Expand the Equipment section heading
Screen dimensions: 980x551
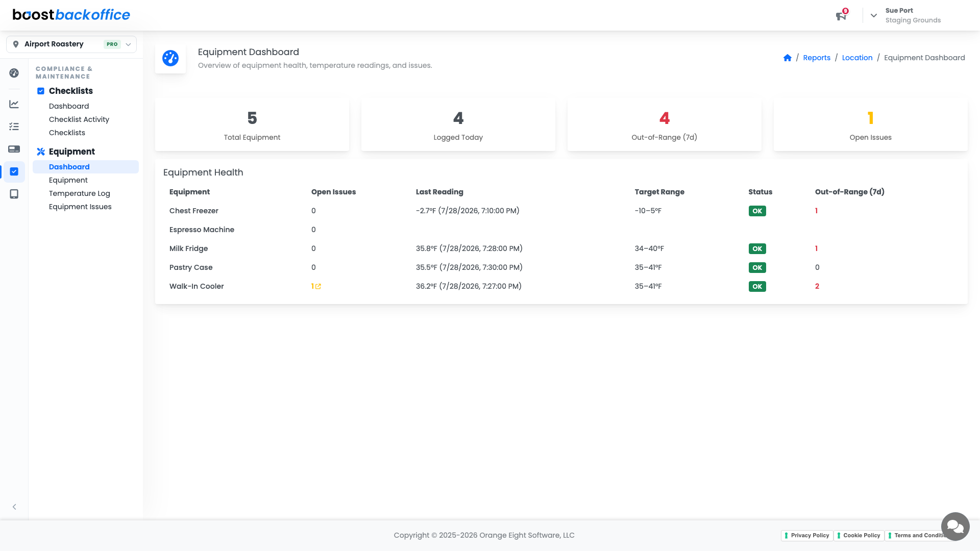tap(72, 152)
